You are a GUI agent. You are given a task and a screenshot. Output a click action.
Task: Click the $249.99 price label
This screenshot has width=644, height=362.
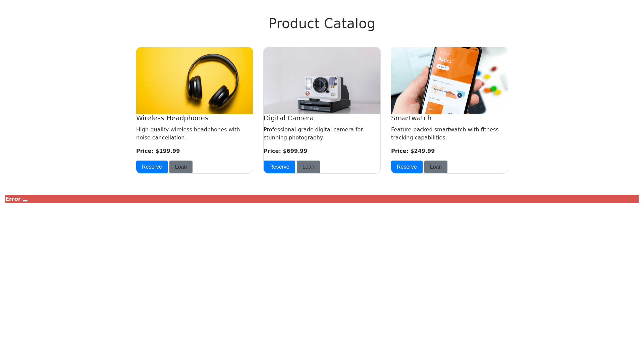pyautogui.click(x=413, y=151)
